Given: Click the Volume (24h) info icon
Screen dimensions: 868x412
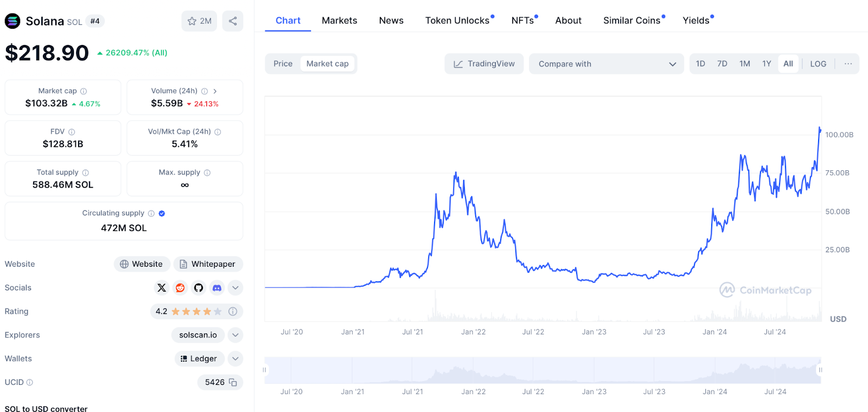Looking at the screenshot, I should coord(205,91).
